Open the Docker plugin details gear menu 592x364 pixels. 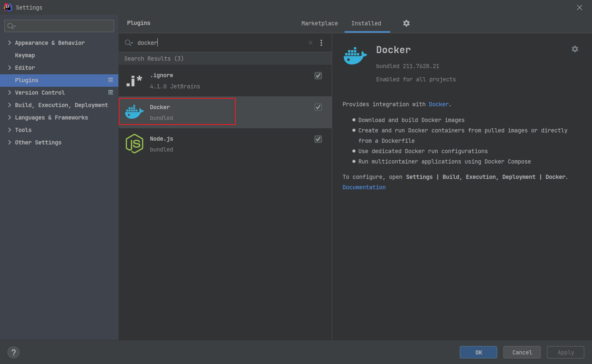575,49
